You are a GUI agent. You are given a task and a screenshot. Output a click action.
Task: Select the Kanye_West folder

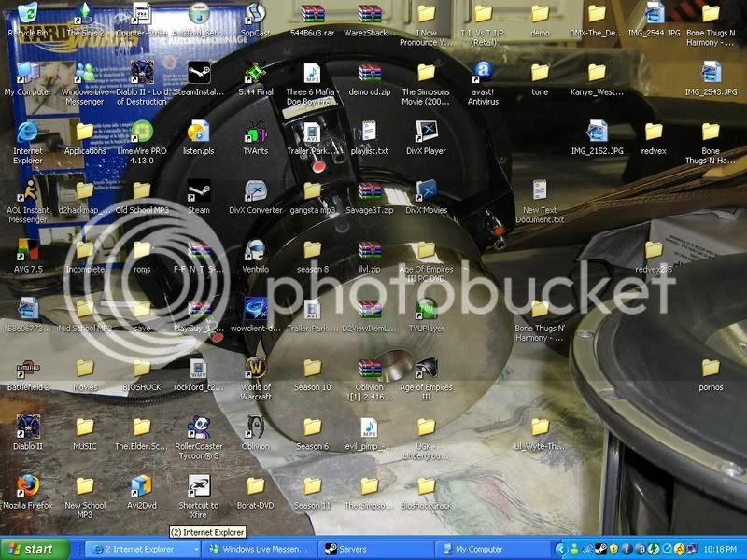click(597, 73)
